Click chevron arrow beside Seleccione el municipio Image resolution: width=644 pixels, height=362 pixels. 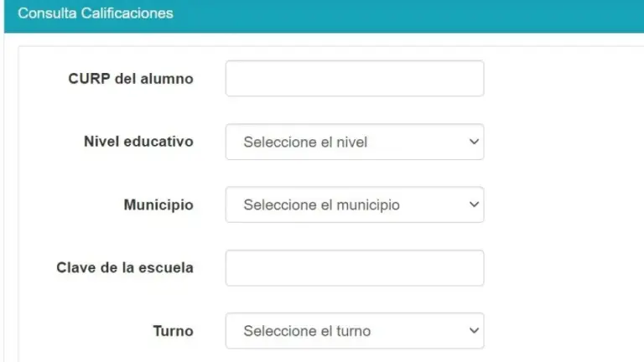[474, 204]
